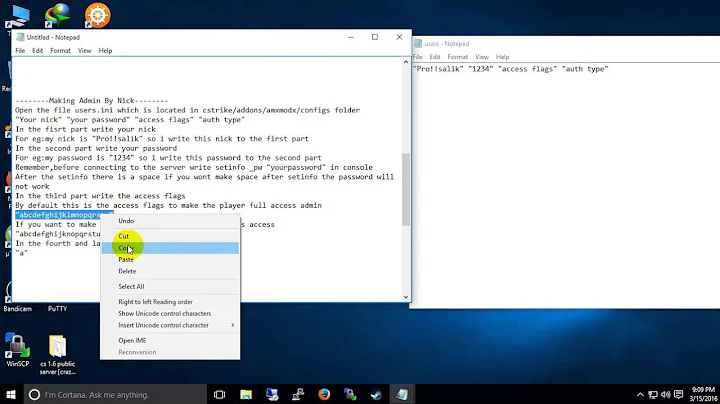This screenshot has width=720, height=404.
Task: Click the Cortana search box
Action: click(115, 394)
